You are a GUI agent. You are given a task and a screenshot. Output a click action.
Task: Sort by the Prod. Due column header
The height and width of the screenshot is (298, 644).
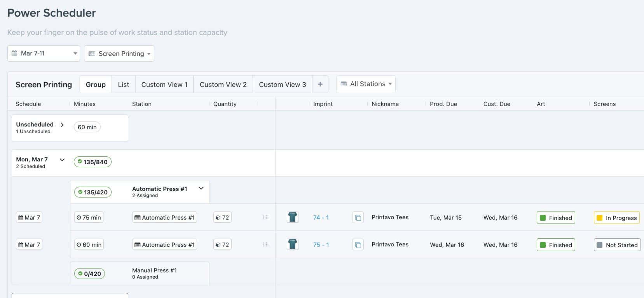tap(443, 104)
